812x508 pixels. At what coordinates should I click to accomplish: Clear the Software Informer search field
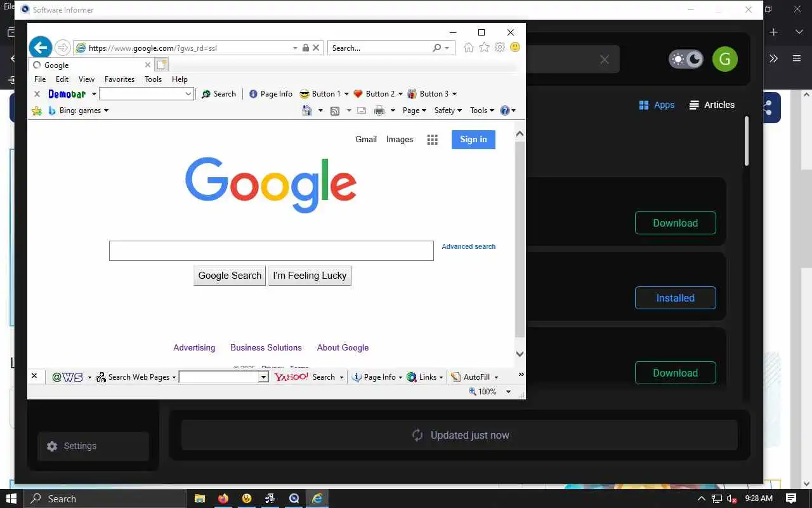605,59
